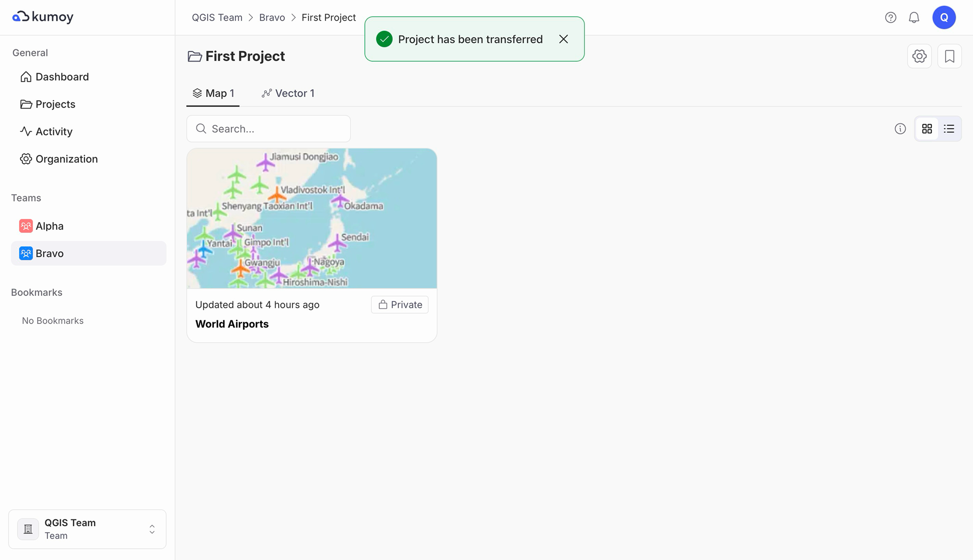Click 'No Bookmarks' text

53,320
